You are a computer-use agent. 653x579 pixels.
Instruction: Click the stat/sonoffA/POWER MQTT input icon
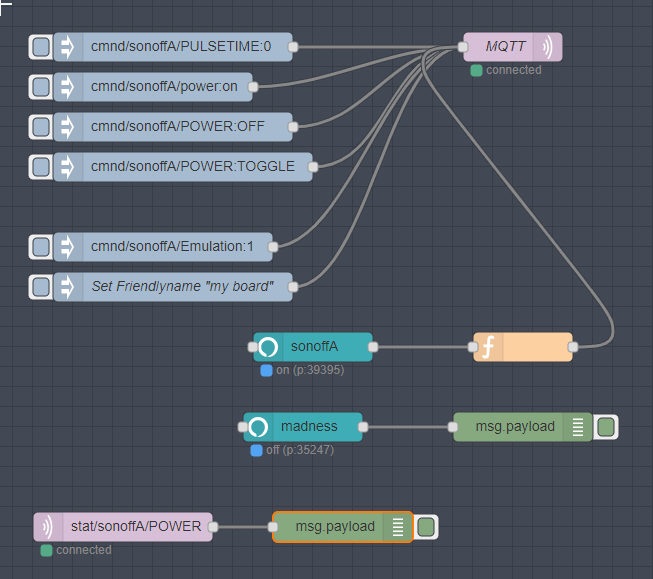(x=48, y=527)
